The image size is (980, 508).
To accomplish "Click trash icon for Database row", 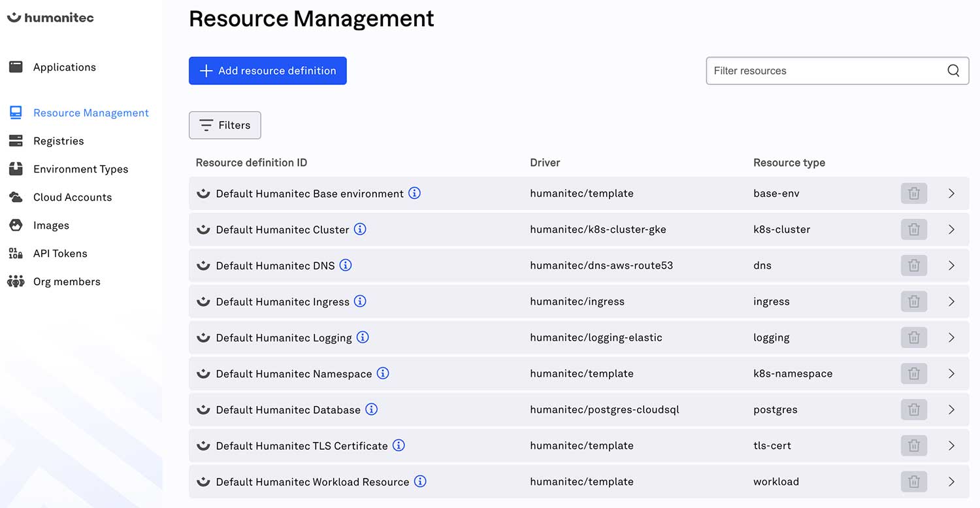I will [x=914, y=409].
